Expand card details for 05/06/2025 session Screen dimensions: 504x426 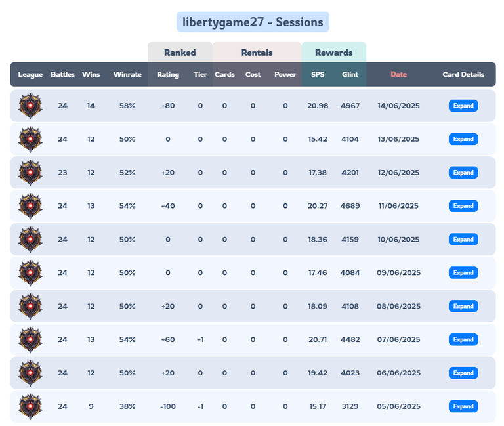tap(463, 407)
